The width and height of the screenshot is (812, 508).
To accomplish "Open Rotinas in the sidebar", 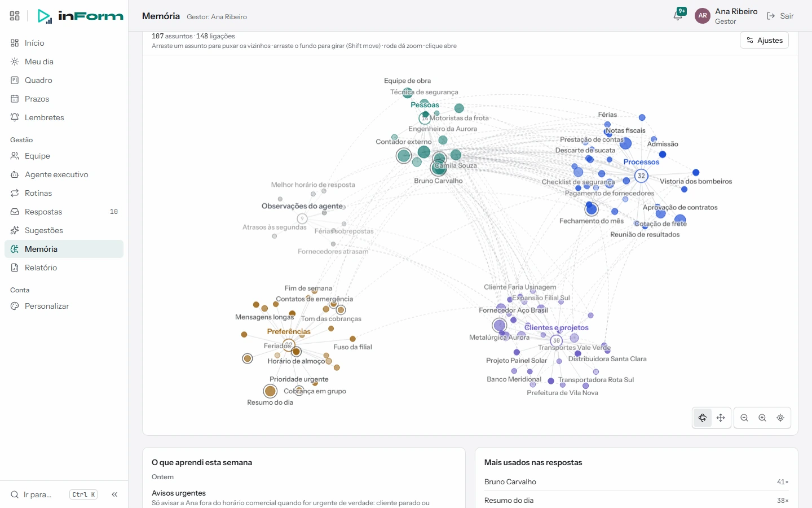I will click(x=64, y=193).
